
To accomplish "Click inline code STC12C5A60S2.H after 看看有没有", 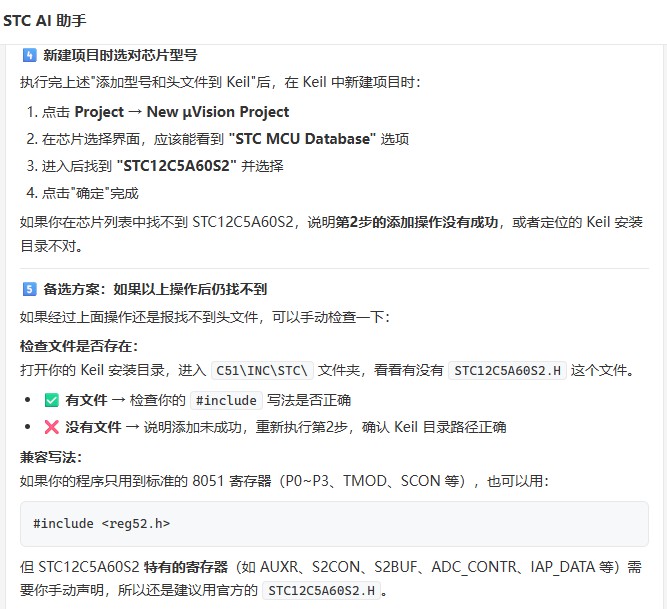I will [x=507, y=370].
